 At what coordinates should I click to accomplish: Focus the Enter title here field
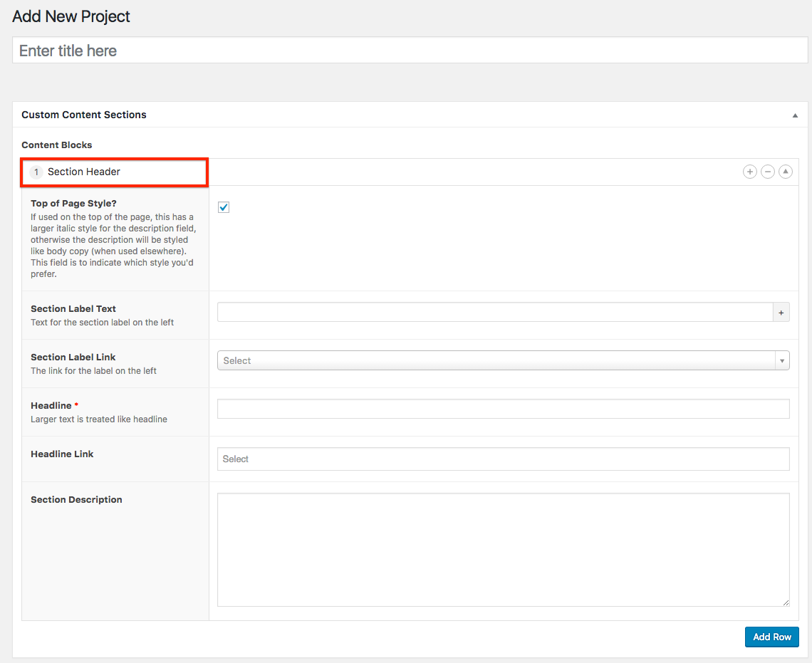410,51
